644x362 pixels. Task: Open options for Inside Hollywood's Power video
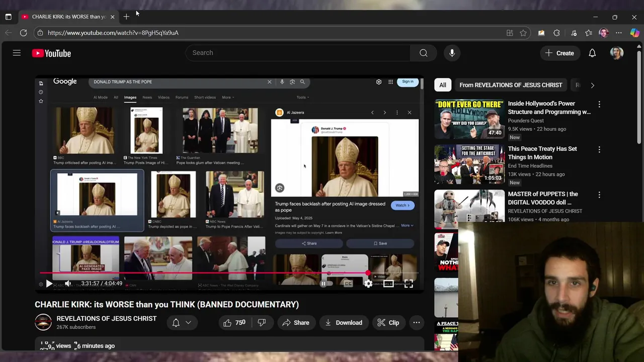599,104
